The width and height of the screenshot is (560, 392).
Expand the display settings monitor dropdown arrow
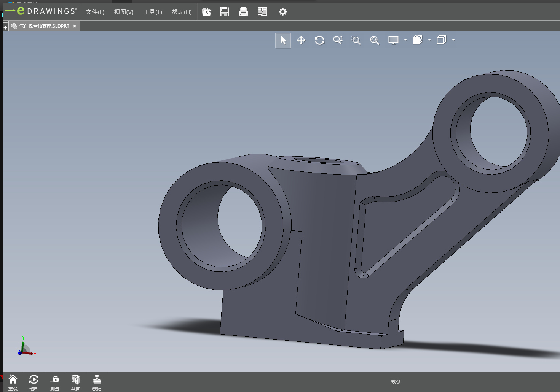(405, 40)
